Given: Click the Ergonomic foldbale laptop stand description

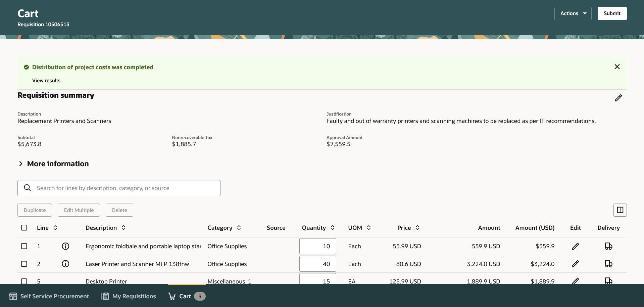Looking at the screenshot, I should tap(143, 246).
